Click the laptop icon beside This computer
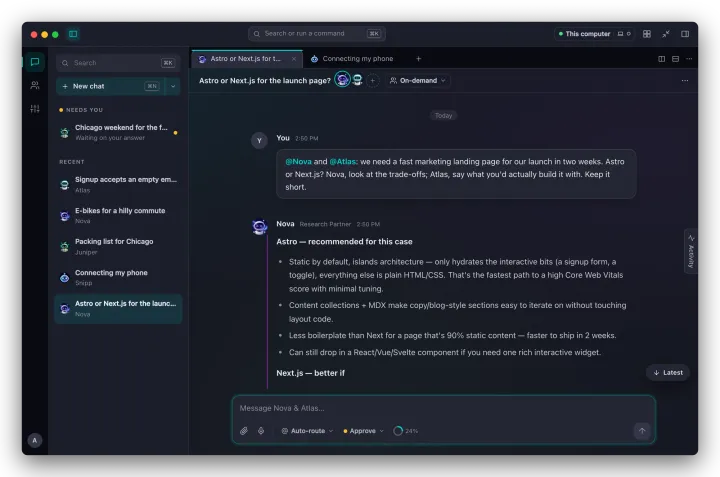720x477 pixels. click(620, 34)
